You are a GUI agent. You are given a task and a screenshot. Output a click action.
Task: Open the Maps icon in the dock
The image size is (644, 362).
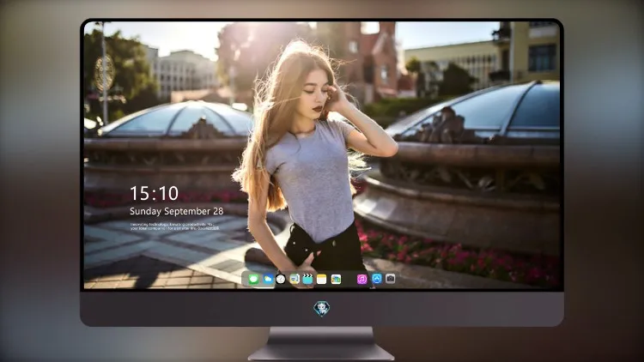tap(295, 279)
